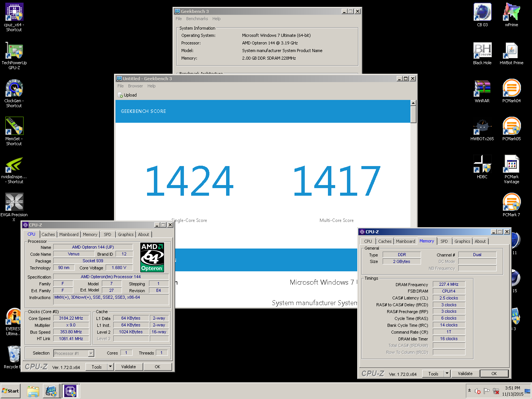Click the Core Speed 3184.22 MHz value
The image size is (532, 399).
click(x=71, y=318)
